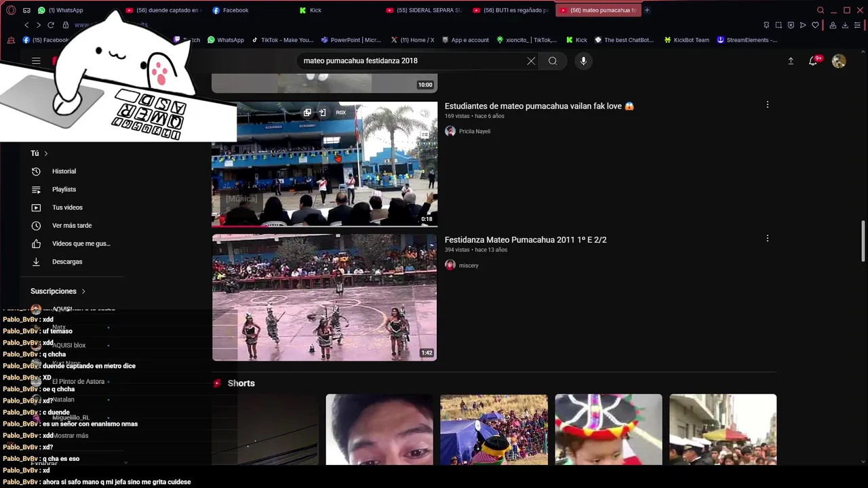The height and width of the screenshot is (488, 868).
Task: Toggle mute on the fak love preview
Action: (x=425, y=114)
